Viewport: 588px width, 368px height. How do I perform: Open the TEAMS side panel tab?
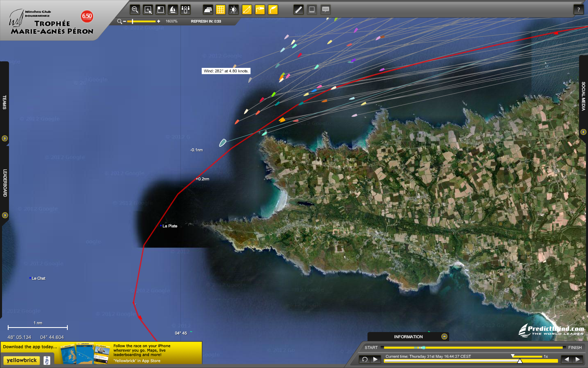pos(4,102)
